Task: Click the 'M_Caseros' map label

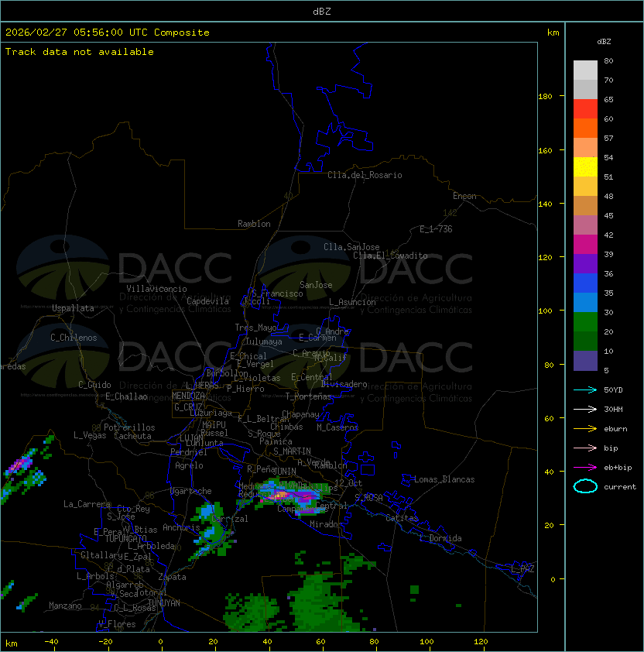Action: click(337, 427)
